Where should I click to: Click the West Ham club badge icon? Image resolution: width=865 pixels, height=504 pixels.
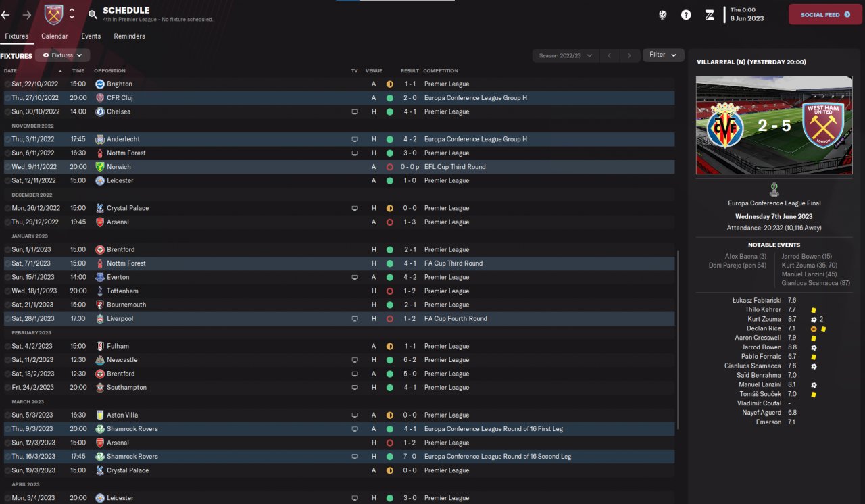53,14
